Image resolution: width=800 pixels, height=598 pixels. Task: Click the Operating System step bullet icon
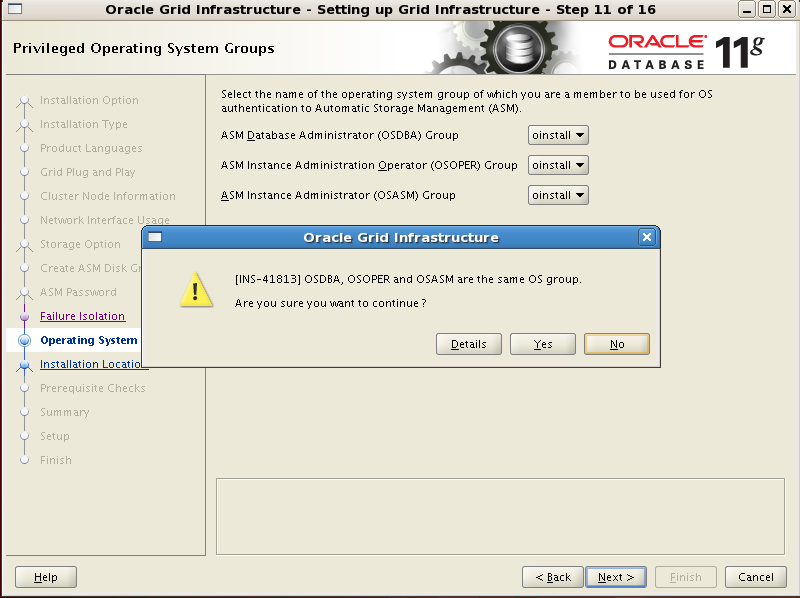[24, 340]
